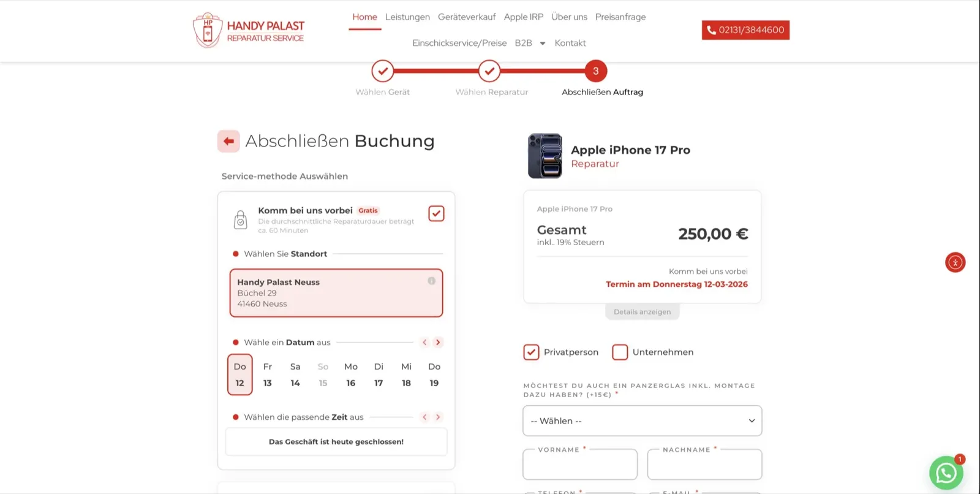Call the 02131/3844600 phone button

745,30
